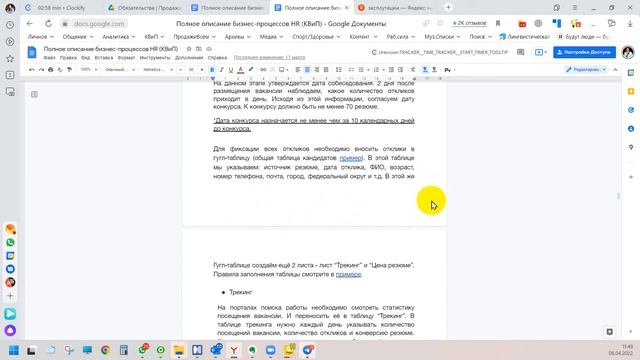
Task: Insert an image from the toolbar
Action: tap(282, 70)
